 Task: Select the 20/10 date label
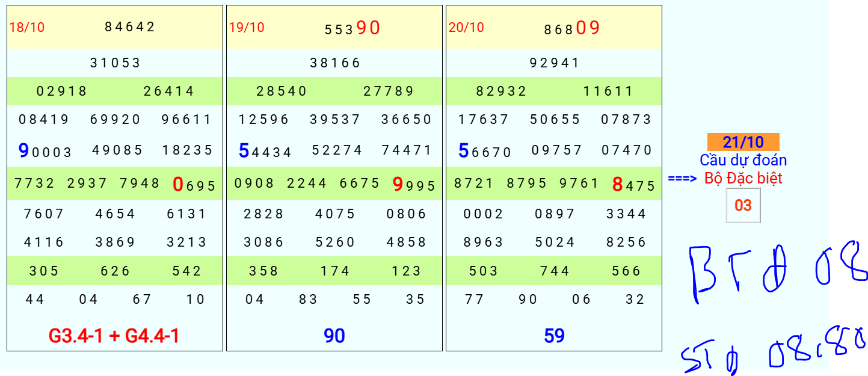pos(466,27)
